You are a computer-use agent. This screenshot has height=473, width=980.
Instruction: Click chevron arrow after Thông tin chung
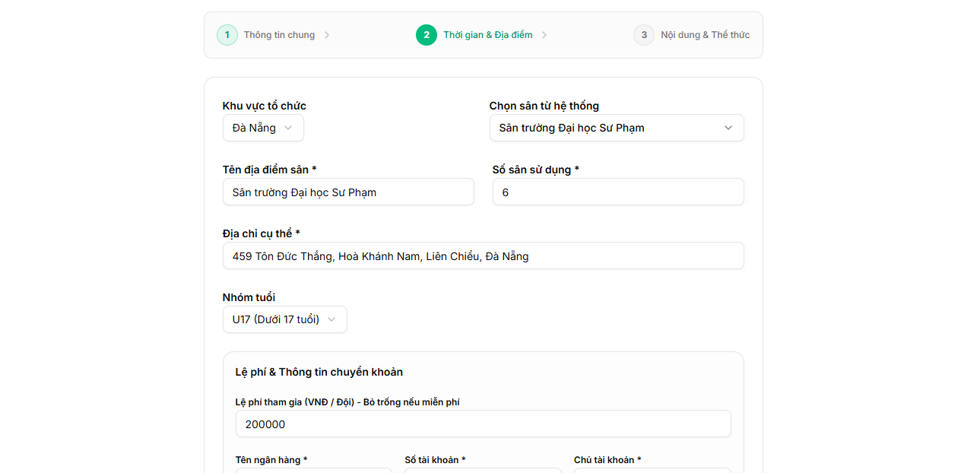tap(327, 35)
